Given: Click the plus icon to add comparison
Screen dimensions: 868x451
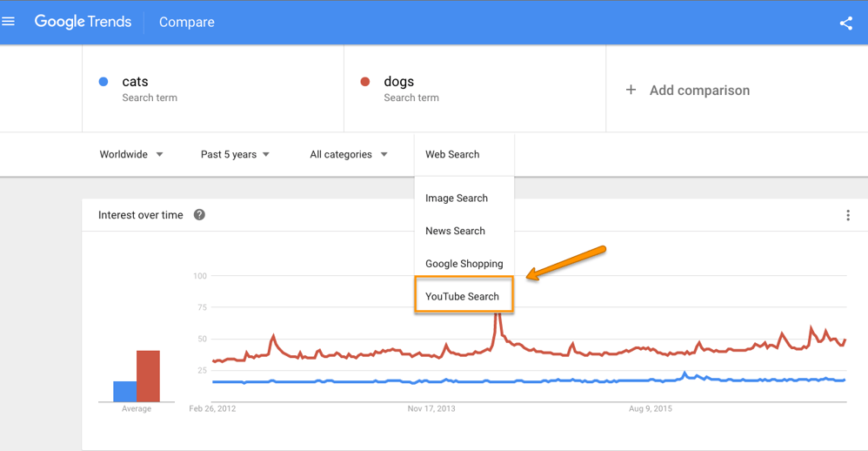Looking at the screenshot, I should pyautogui.click(x=631, y=90).
